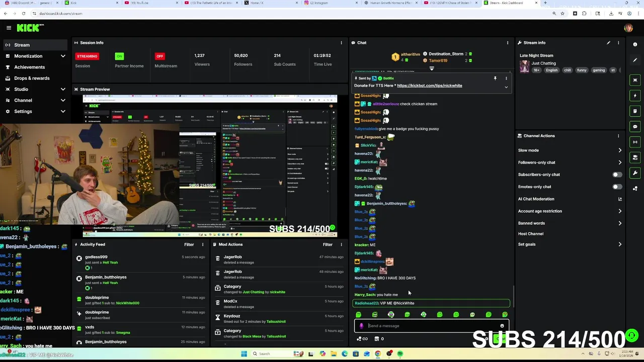Open AI Chat Moderation external link
Image resolution: width=644 pixels, height=362 pixels.
(620, 199)
